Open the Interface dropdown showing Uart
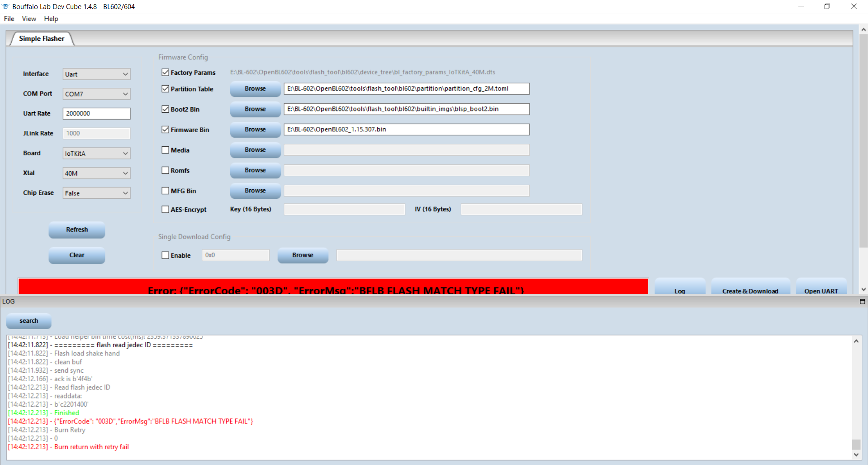868x465 pixels. click(x=96, y=74)
